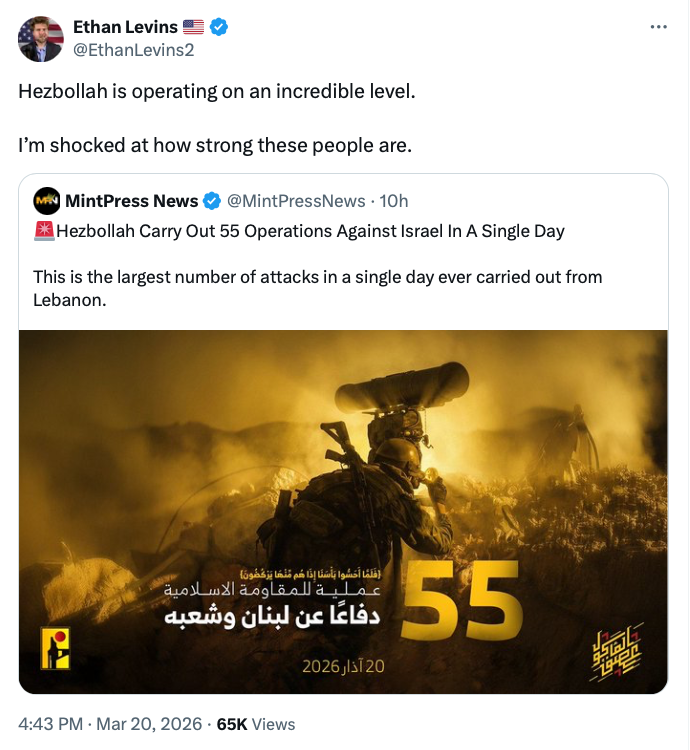The height and width of the screenshot is (750, 690).
Task: Click the blue verified badge beside Ethan Levins
Action: point(218,27)
